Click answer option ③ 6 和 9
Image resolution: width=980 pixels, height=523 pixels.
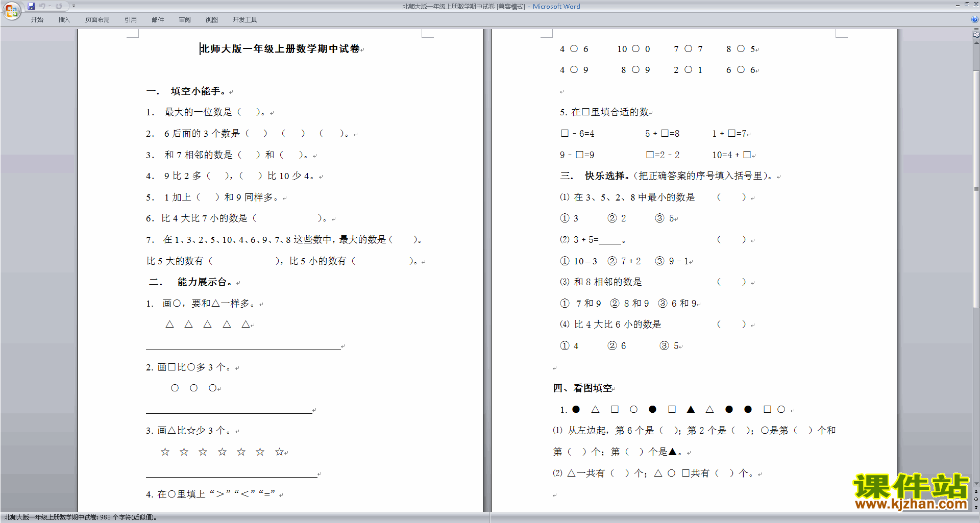tap(678, 304)
